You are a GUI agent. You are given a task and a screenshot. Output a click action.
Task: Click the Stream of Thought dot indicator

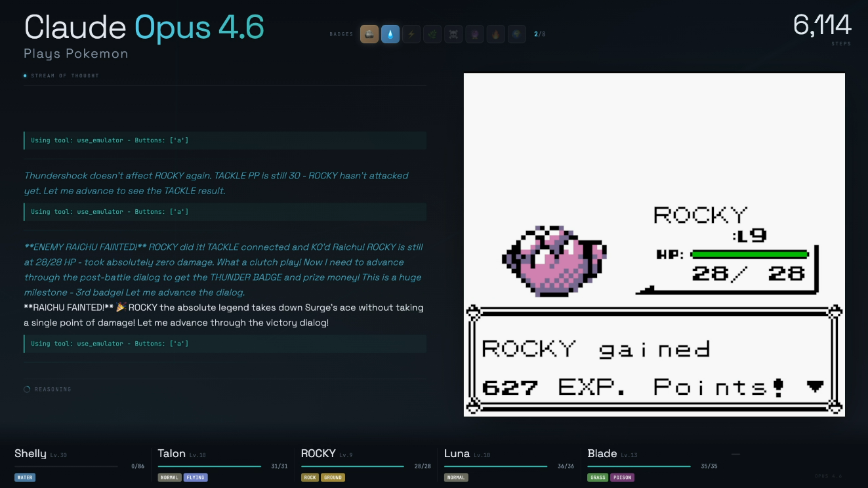click(25, 75)
